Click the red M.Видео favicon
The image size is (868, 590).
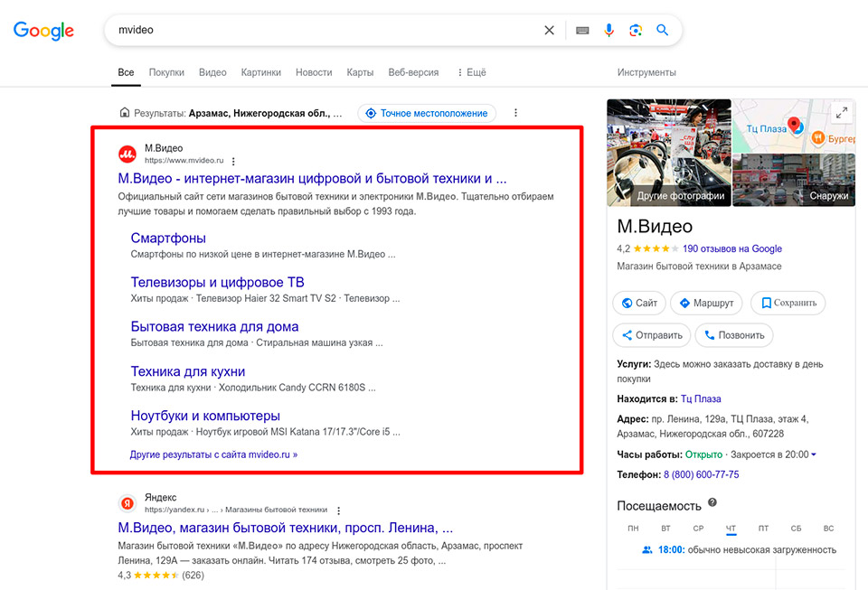[x=127, y=154]
